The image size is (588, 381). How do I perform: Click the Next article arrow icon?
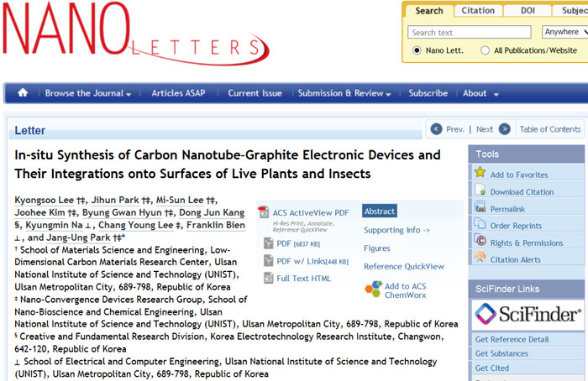[504, 129]
